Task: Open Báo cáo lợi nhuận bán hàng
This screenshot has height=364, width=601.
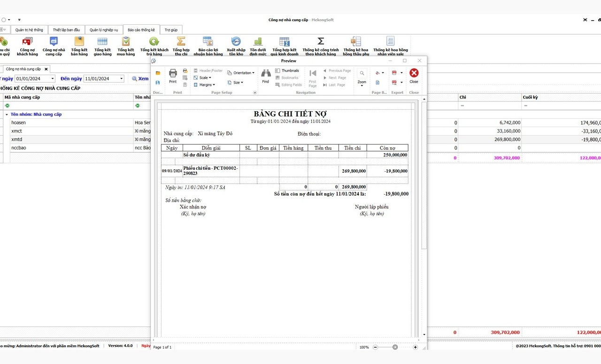Action: pyautogui.click(x=208, y=46)
